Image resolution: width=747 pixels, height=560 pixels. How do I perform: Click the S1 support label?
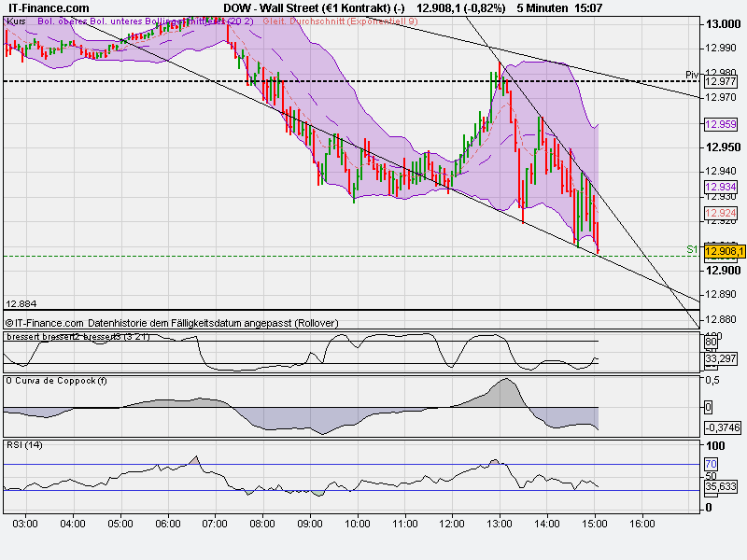pos(692,249)
